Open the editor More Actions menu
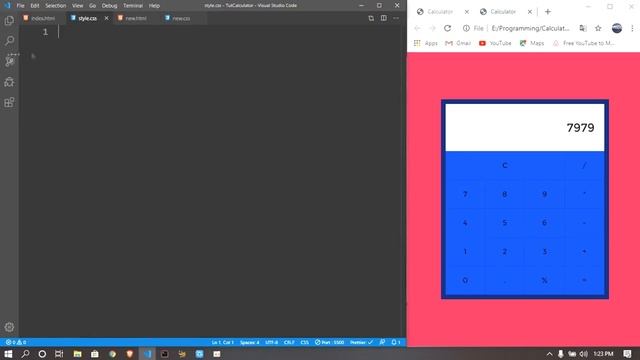The image size is (640, 360). pyautogui.click(x=396, y=18)
